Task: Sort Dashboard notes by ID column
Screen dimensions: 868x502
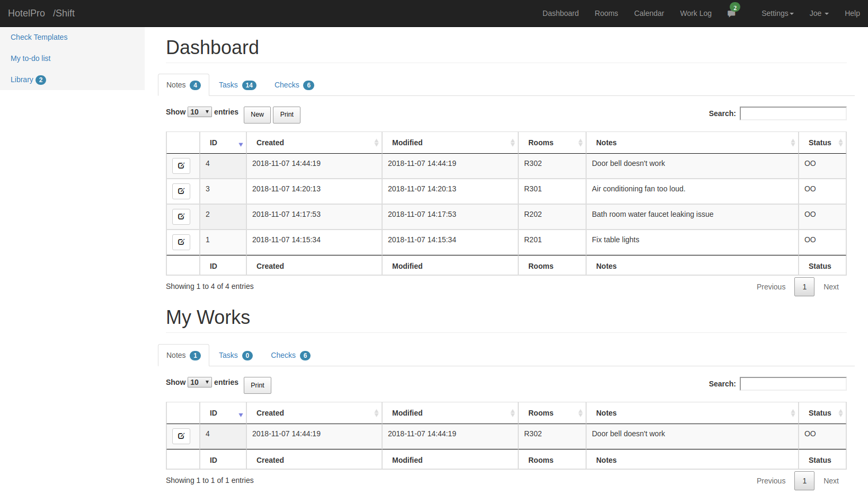Action: coord(223,143)
